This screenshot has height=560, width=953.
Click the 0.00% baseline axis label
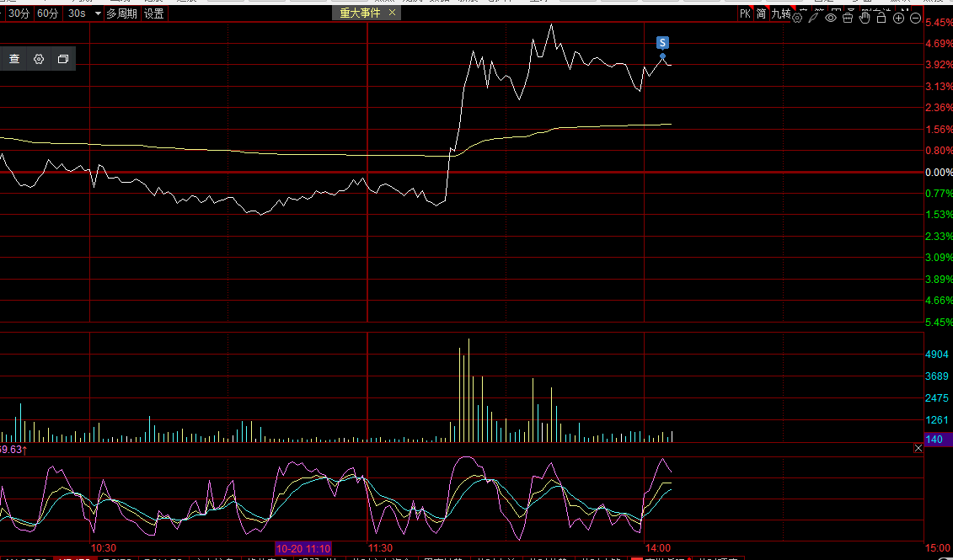tap(939, 173)
